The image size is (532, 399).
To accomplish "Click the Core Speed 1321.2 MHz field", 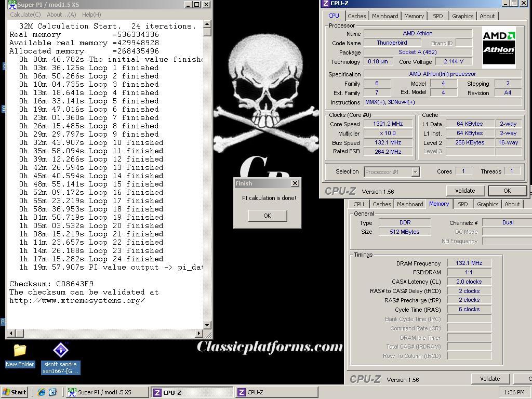I will [x=388, y=124].
